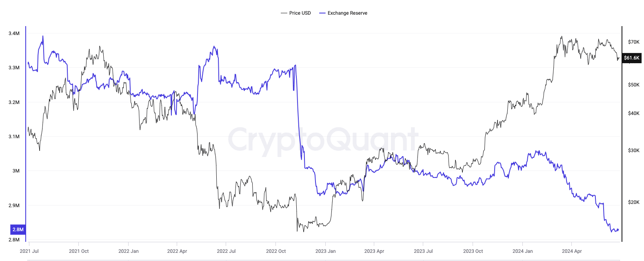644x261 pixels.
Task: Click the range scrollbar strip below the chart
Action: coord(324,260)
